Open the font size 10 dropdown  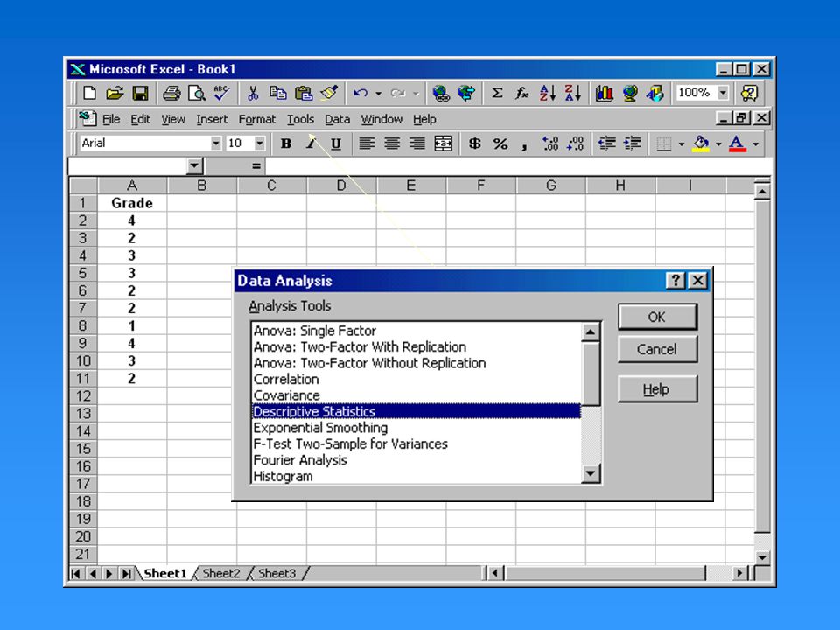pos(259,143)
